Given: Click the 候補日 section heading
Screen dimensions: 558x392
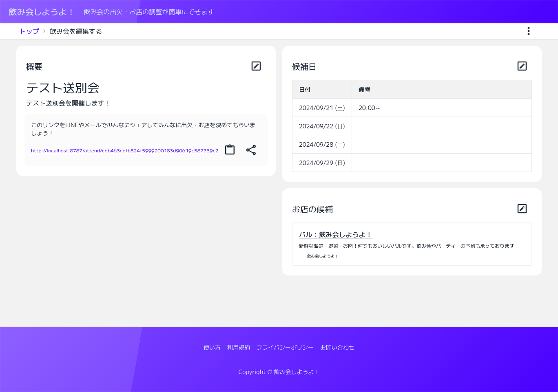Looking at the screenshot, I should (304, 67).
